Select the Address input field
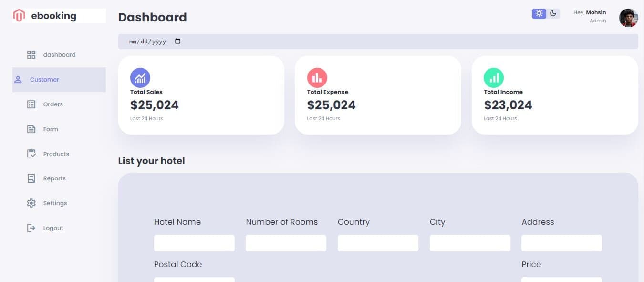The height and width of the screenshot is (282, 644). pos(561,243)
